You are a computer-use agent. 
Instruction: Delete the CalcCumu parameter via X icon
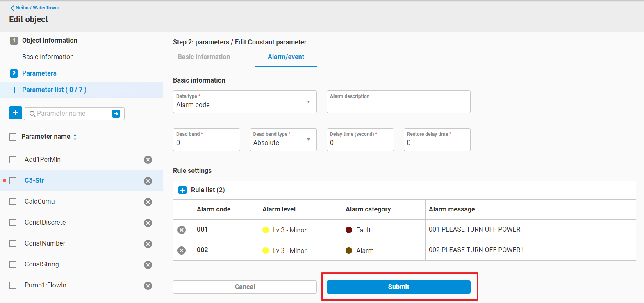148,202
